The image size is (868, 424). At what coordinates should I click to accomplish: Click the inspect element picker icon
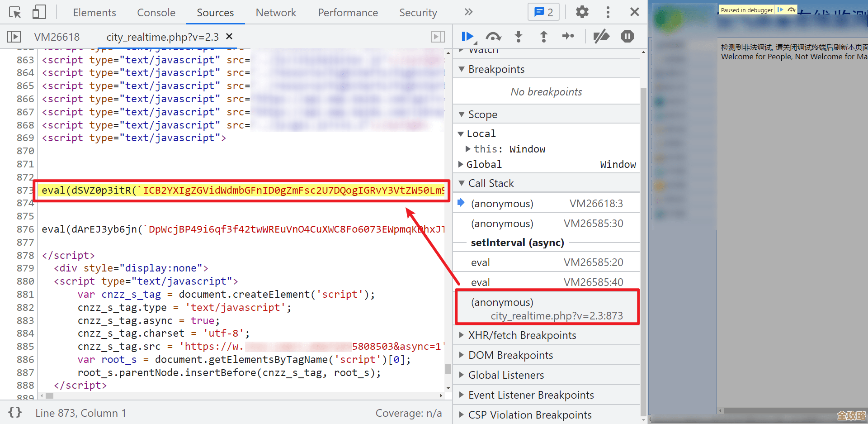[x=15, y=12]
